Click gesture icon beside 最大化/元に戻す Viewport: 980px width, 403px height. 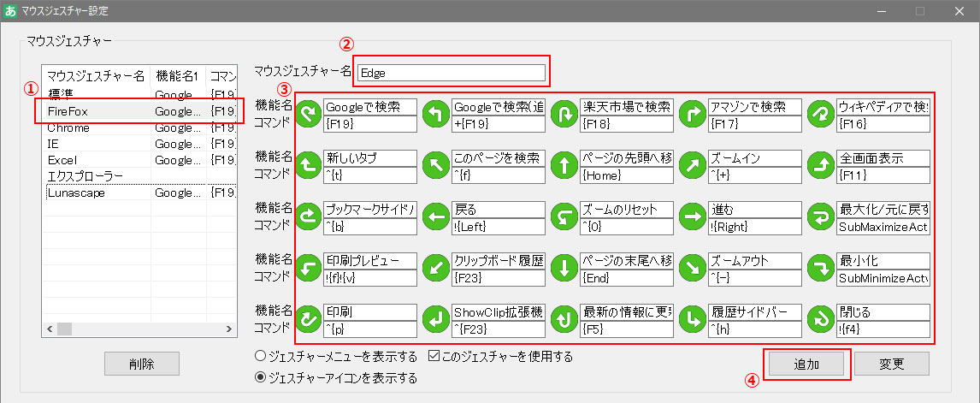click(x=821, y=218)
